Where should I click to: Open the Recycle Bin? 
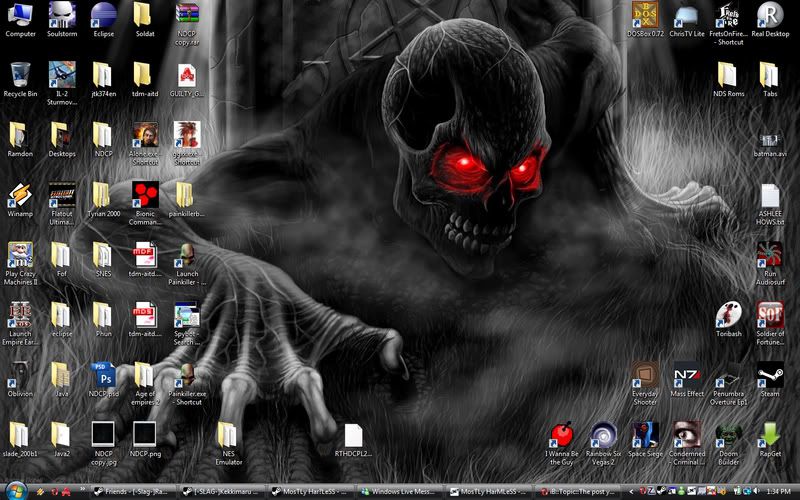tap(20, 80)
